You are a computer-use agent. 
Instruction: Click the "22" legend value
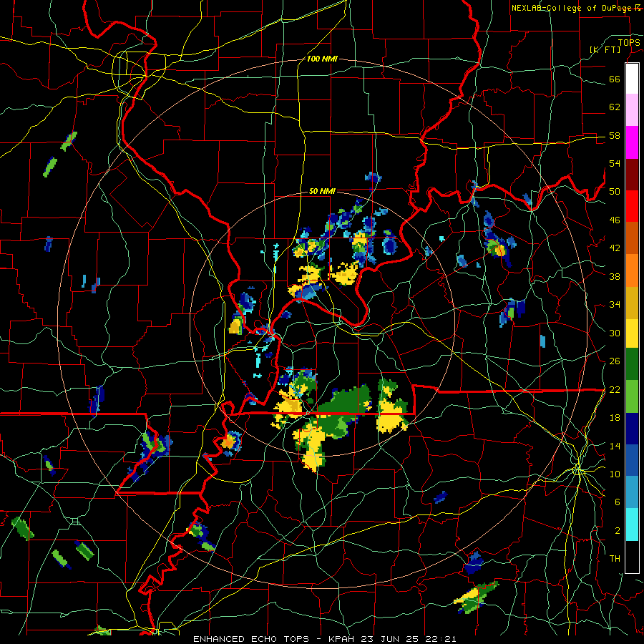(x=615, y=389)
